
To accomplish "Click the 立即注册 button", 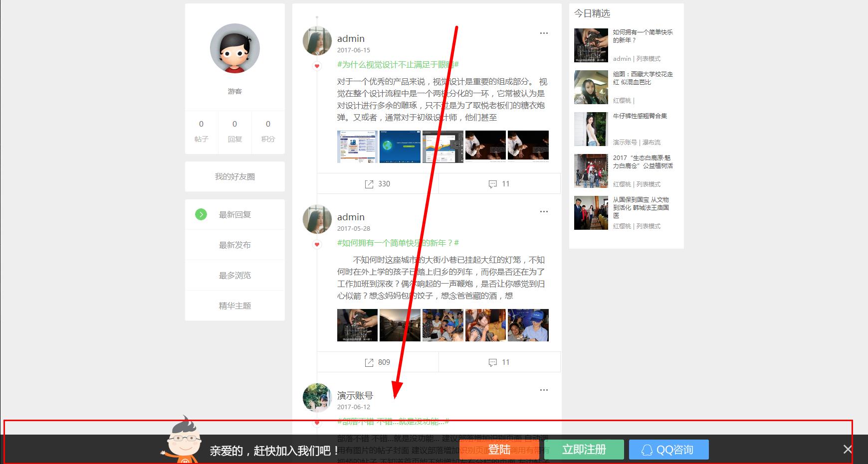I will coord(584,450).
